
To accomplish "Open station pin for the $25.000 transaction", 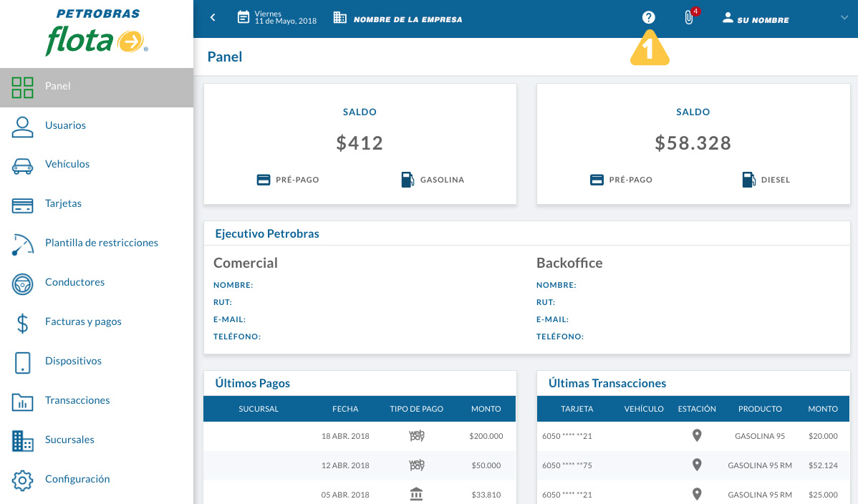I will click(x=697, y=494).
